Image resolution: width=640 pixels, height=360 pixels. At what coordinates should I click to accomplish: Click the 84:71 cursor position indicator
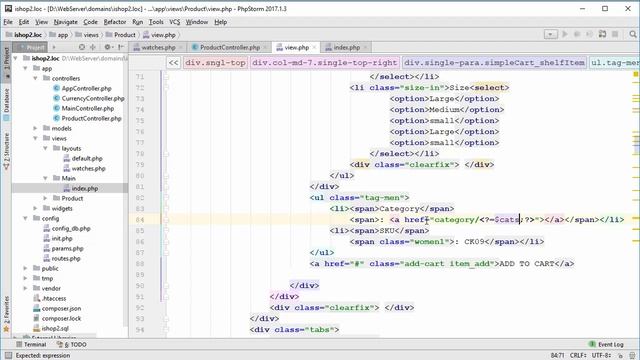tap(558, 356)
